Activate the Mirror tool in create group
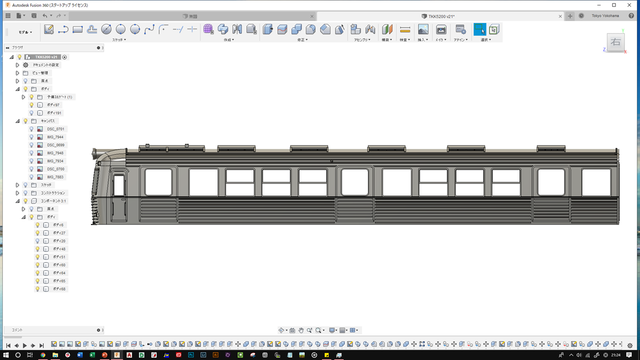The image size is (640, 360). (237, 29)
